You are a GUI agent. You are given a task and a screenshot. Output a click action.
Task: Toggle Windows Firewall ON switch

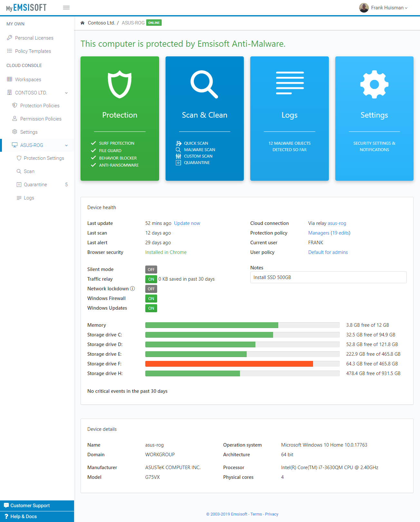coord(151,299)
